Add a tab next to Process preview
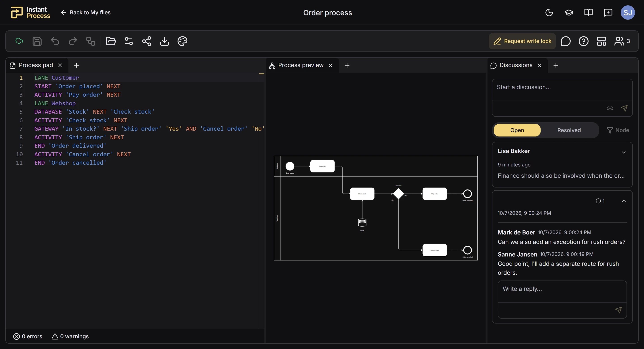Screen dimensions: 644x349 point(347,65)
